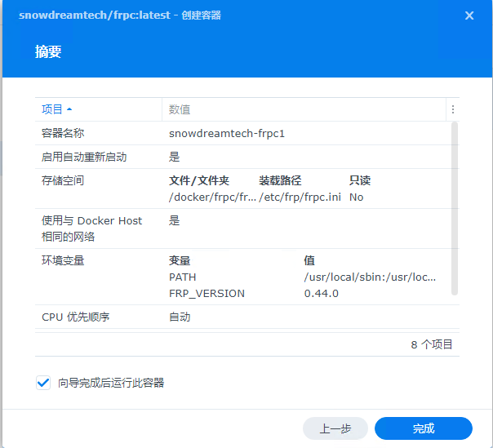Click the PATH variable name
The height and width of the screenshot is (448, 493).
click(182, 277)
